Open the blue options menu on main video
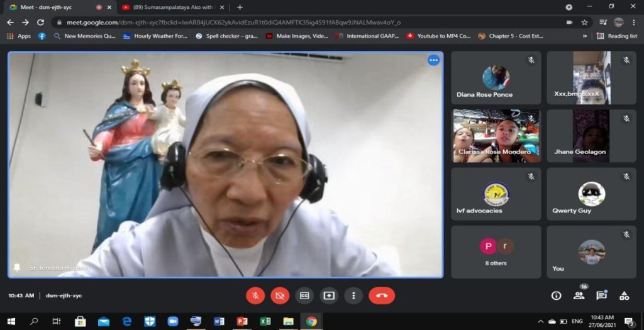This screenshot has height=330, width=644. tap(433, 60)
